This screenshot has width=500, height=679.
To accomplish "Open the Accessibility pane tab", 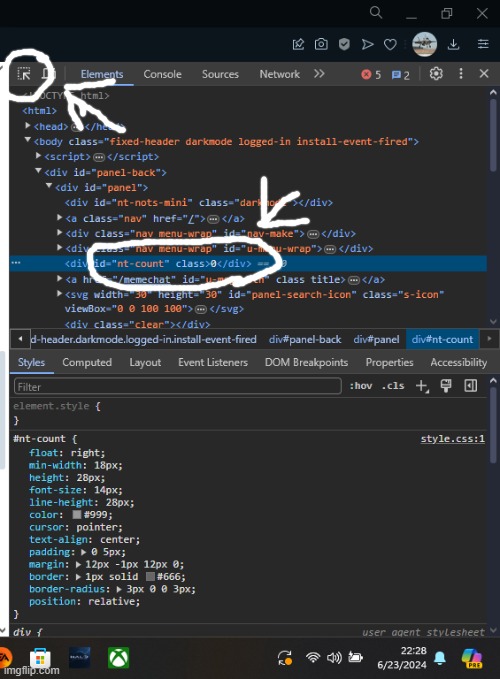I will tap(458, 362).
